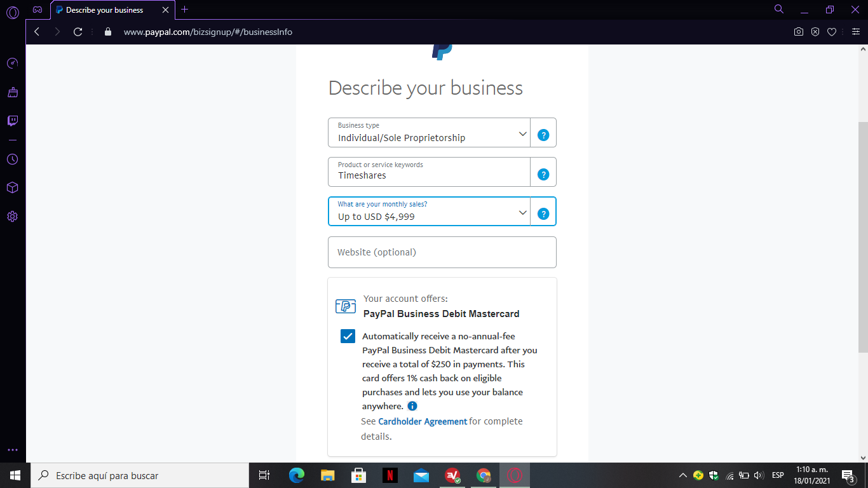This screenshot has height=488, width=868.
Task: Click the Website (optional) field
Action: click(x=442, y=252)
